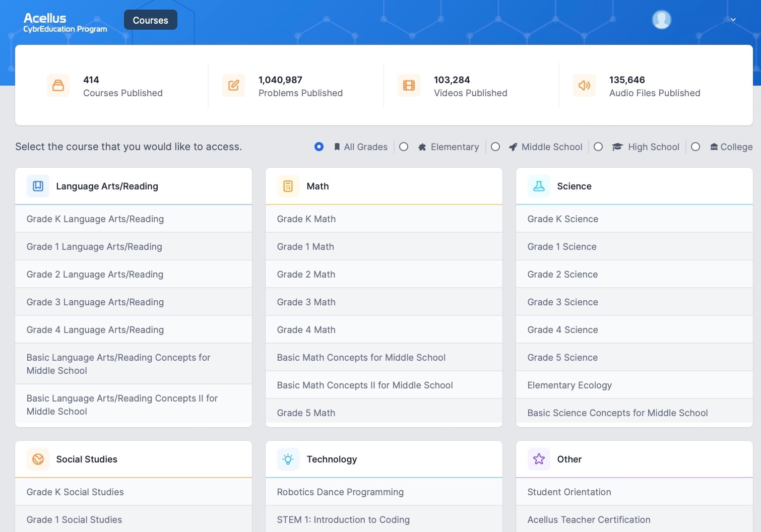The height and width of the screenshot is (532, 761).
Task: Click the Problems Published edit icon
Action: (234, 85)
